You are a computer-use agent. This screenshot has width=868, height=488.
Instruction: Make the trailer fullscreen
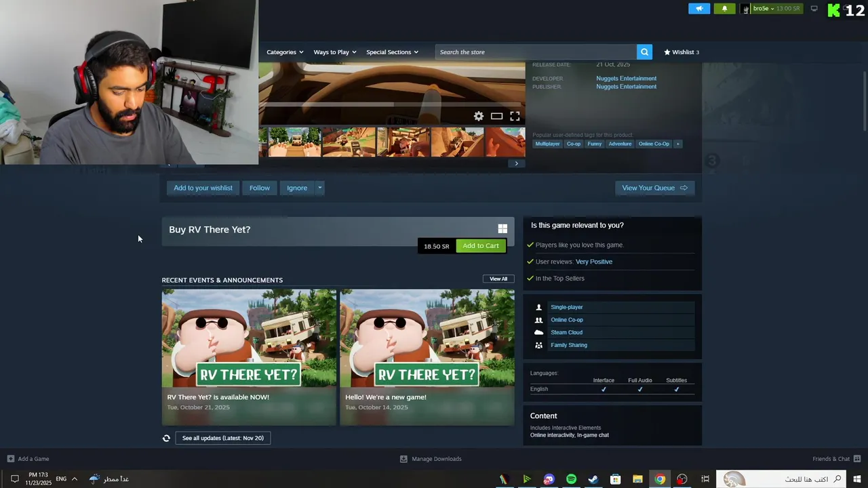point(515,116)
